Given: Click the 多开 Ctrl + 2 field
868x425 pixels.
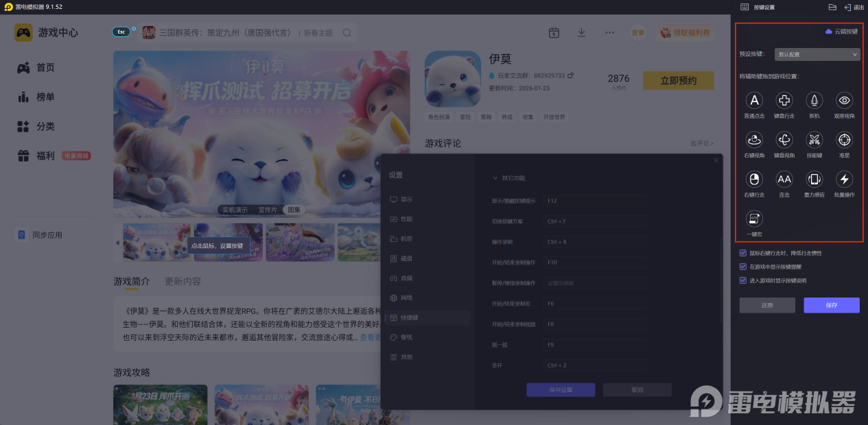Looking at the screenshot, I should [x=594, y=365].
